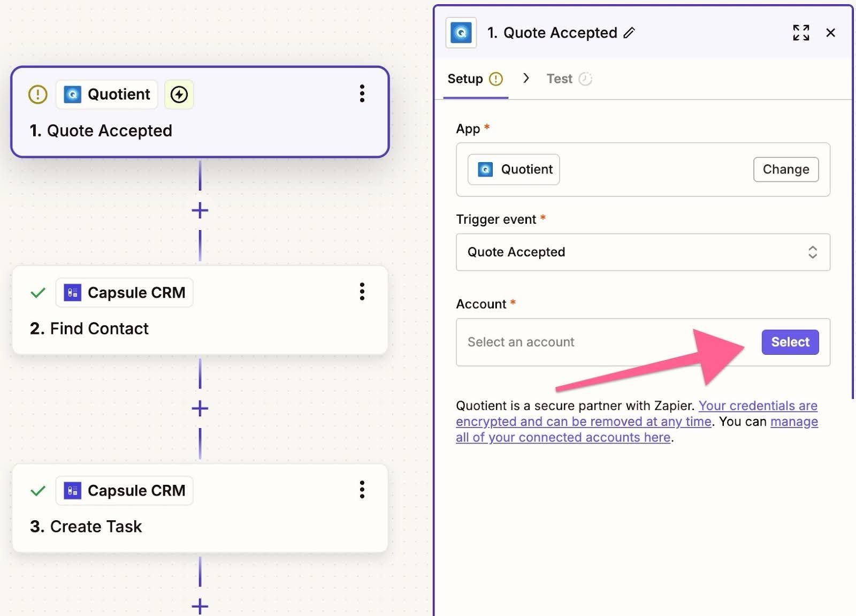The height and width of the screenshot is (616, 856).
Task: Rename step using the pencil edit icon
Action: pos(629,33)
